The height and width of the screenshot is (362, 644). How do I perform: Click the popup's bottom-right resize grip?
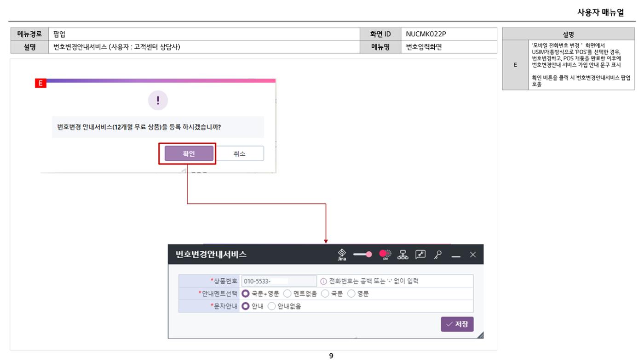point(480,335)
